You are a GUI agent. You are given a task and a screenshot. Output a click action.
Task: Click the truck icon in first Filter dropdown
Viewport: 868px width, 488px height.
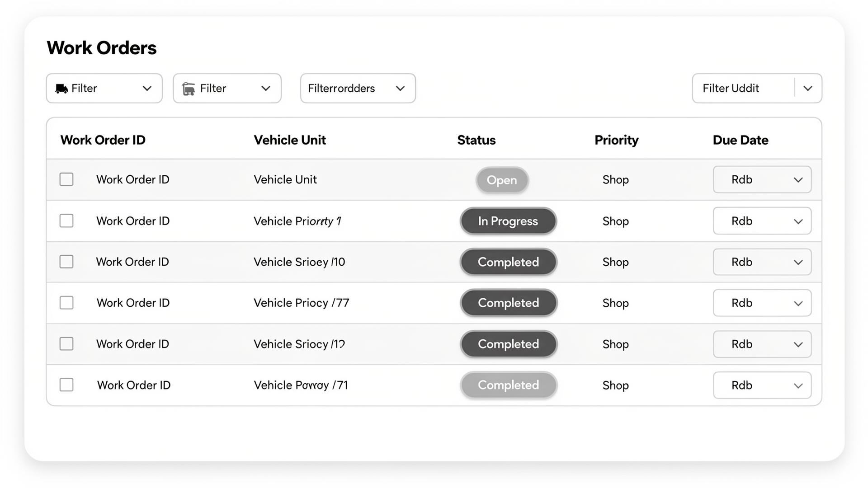(61, 89)
